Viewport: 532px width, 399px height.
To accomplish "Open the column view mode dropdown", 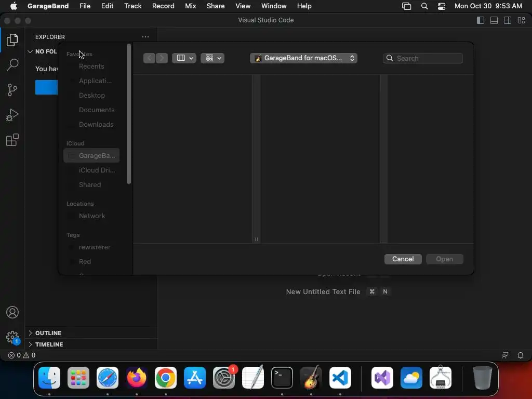I will coord(184,58).
